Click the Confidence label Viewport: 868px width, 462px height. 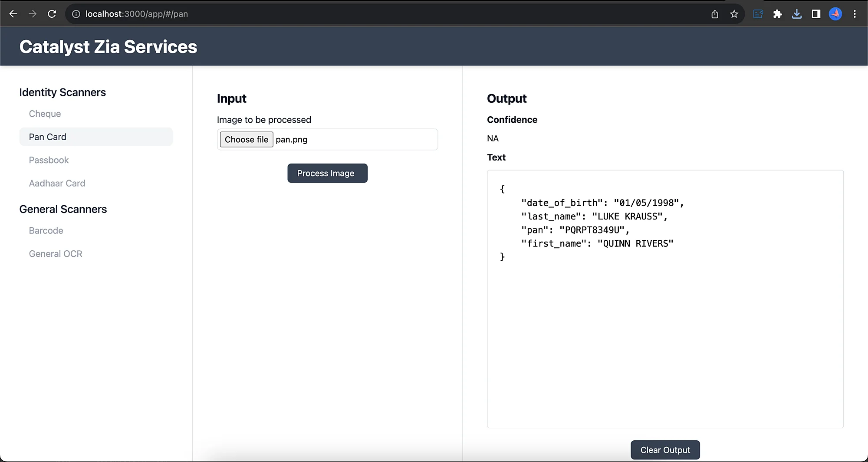[512, 120]
